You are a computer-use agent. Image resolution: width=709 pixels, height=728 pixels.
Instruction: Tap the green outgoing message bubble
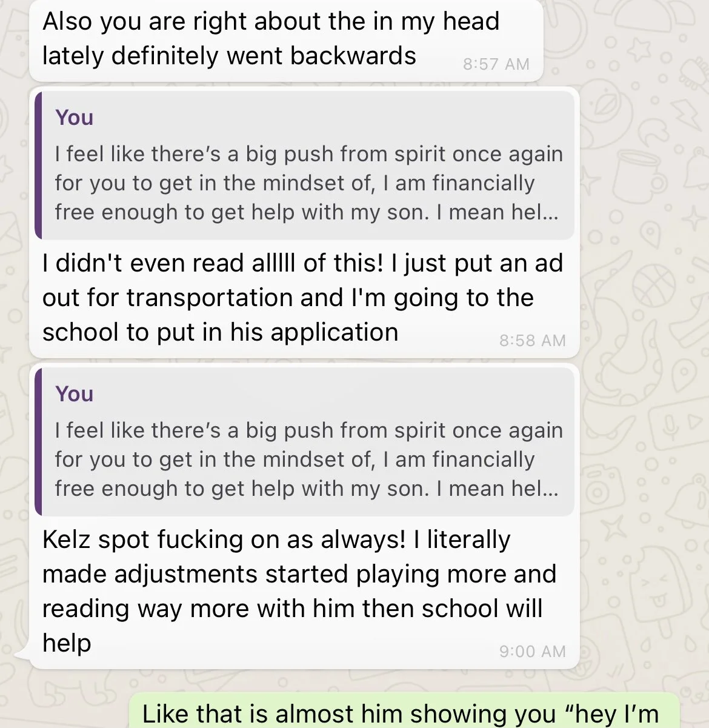[x=404, y=711]
